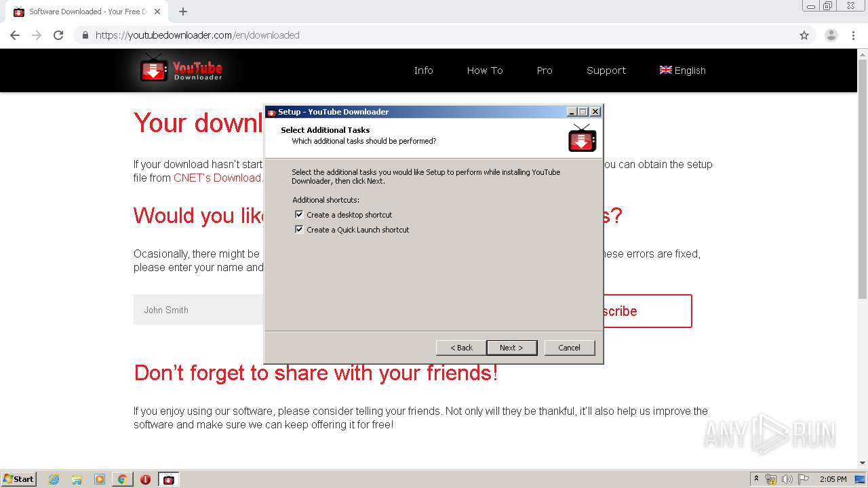Open the Chrome three-dot menu
This screenshot has height=488, width=868.
pos(854,35)
